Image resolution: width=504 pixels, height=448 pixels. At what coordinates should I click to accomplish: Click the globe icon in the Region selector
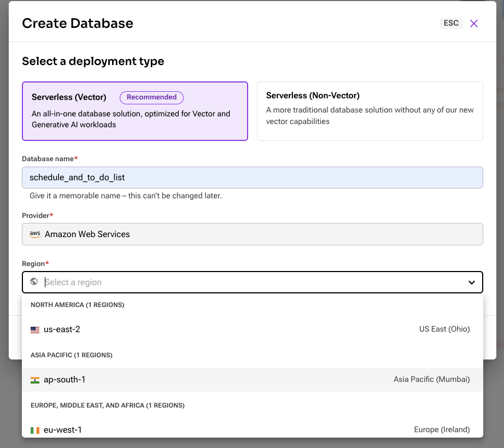click(34, 282)
